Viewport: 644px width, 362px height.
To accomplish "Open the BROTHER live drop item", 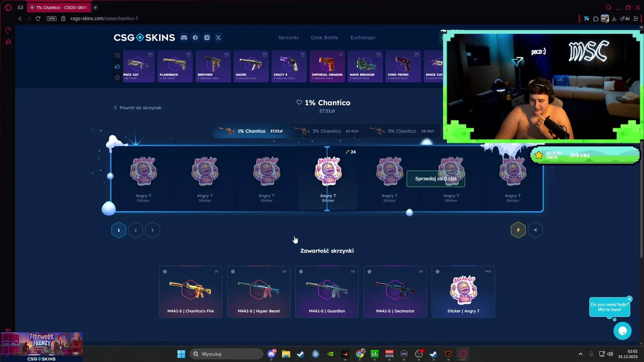I will coord(213,66).
